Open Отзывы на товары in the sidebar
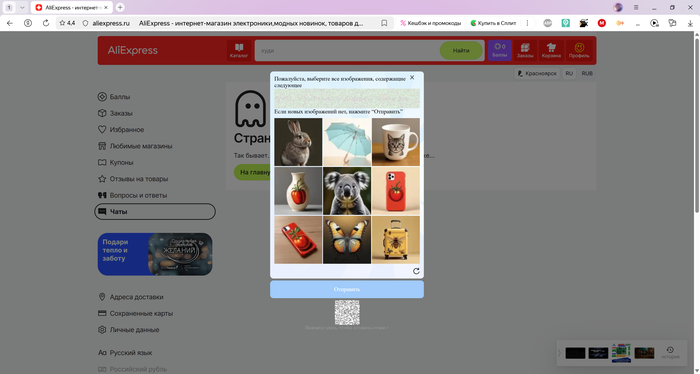 click(x=133, y=179)
